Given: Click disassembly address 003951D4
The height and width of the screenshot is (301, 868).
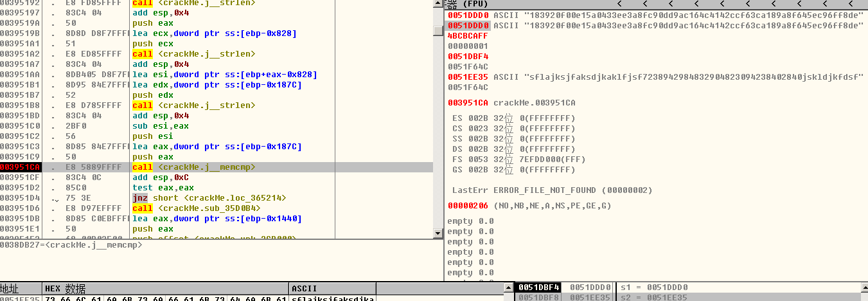Looking at the screenshot, I should pyautogui.click(x=21, y=198).
